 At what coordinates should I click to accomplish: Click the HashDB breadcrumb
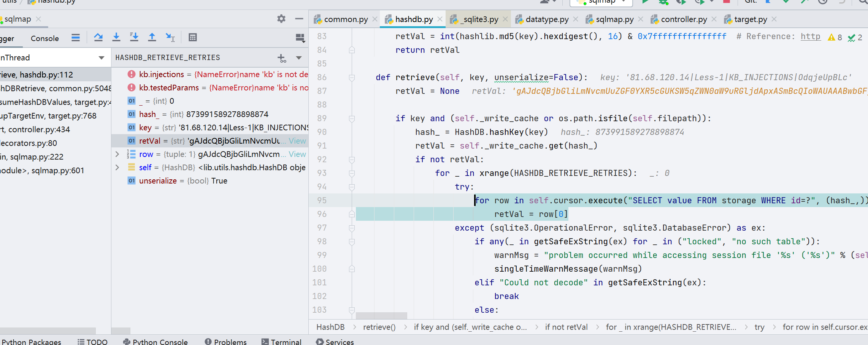pos(330,327)
